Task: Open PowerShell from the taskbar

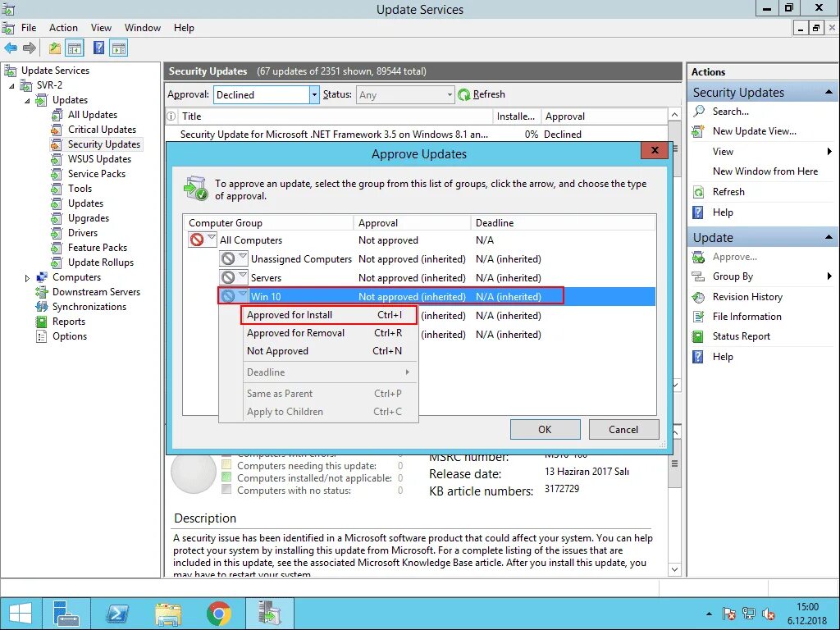Action: coord(117,614)
